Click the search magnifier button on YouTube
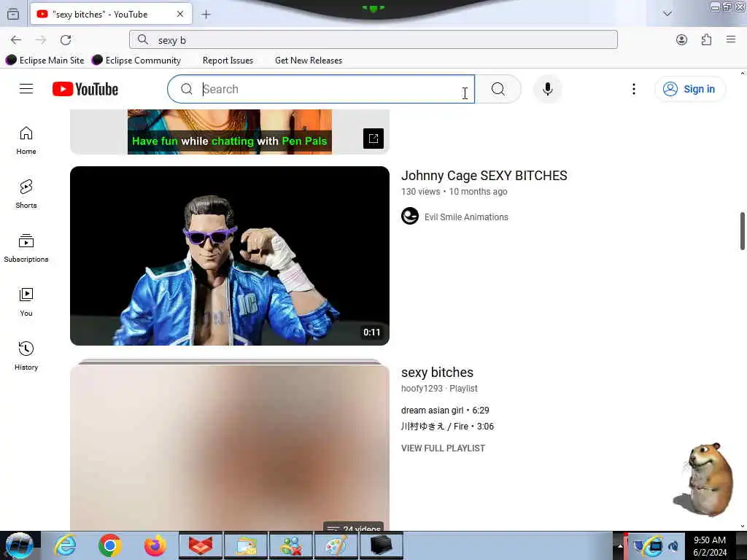747x560 pixels. pyautogui.click(x=498, y=89)
